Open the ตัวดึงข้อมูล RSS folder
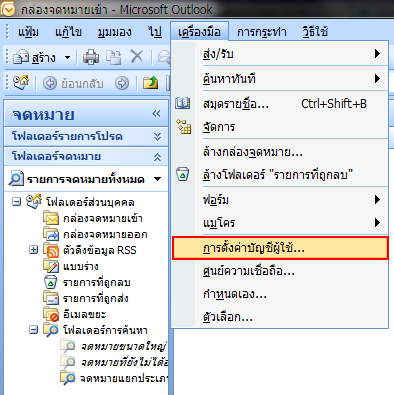The width and height of the screenshot is (394, 395). point(99,250)
